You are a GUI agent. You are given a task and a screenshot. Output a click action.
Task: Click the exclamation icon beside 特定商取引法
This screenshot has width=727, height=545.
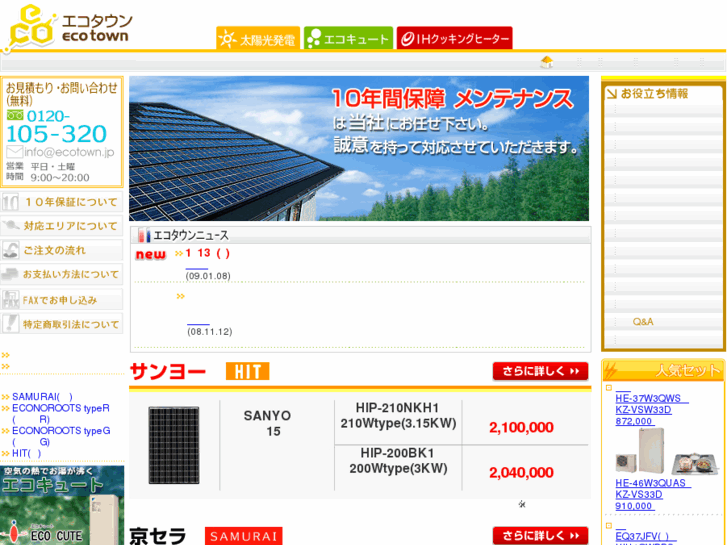[x=10, y=323]
